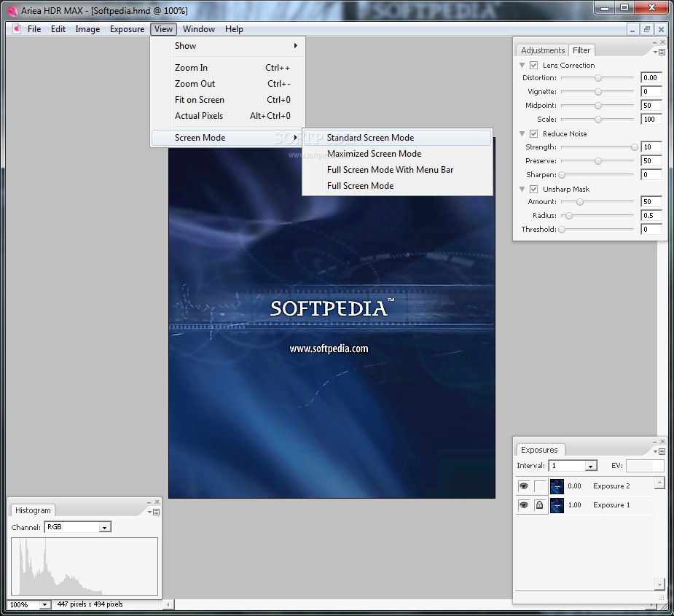Choose Maximized Screen Mode
Screen dimensions: 674x616
[x=397, y=154]
